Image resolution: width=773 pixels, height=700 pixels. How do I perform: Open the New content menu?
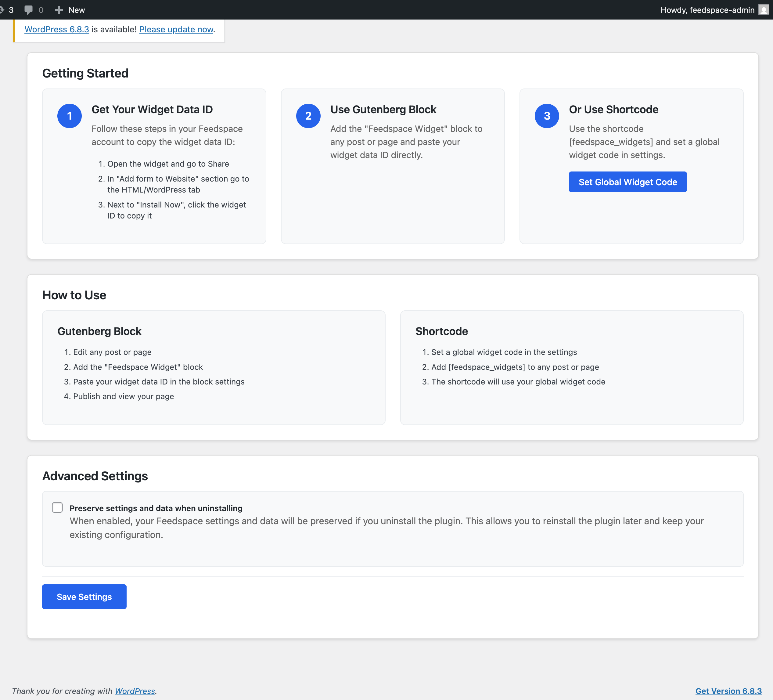(76, 10)
